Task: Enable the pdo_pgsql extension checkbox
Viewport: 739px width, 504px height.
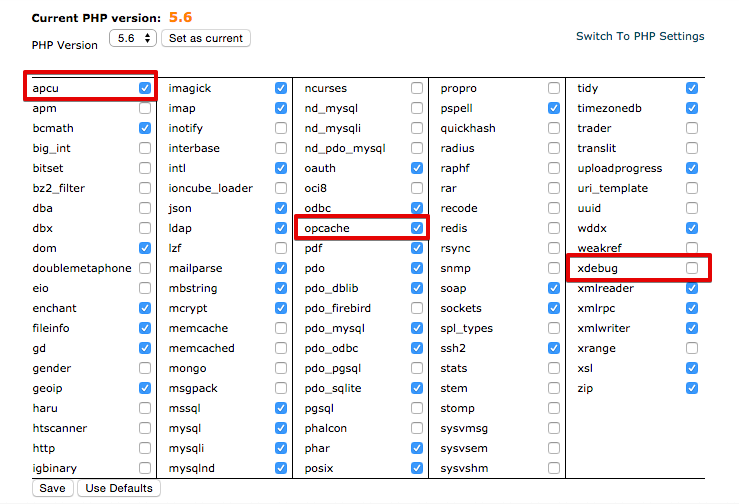Action: pos(417,368)
